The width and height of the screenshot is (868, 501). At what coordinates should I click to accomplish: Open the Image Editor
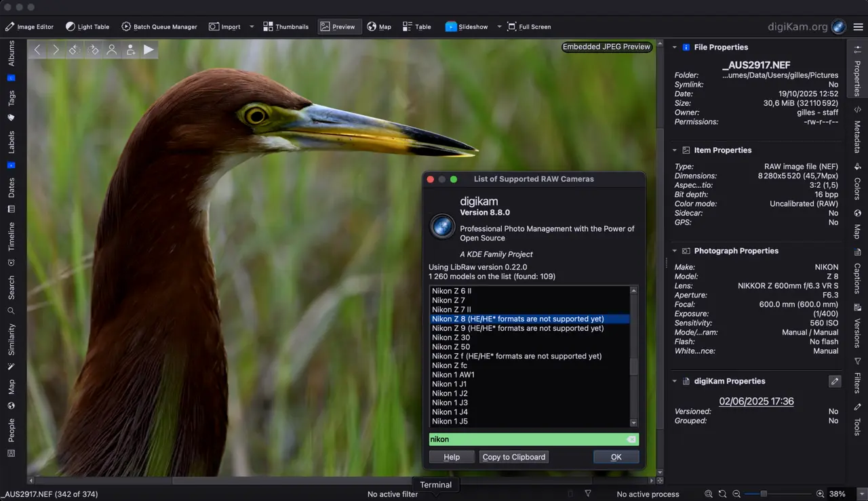(x=29, y=27)
